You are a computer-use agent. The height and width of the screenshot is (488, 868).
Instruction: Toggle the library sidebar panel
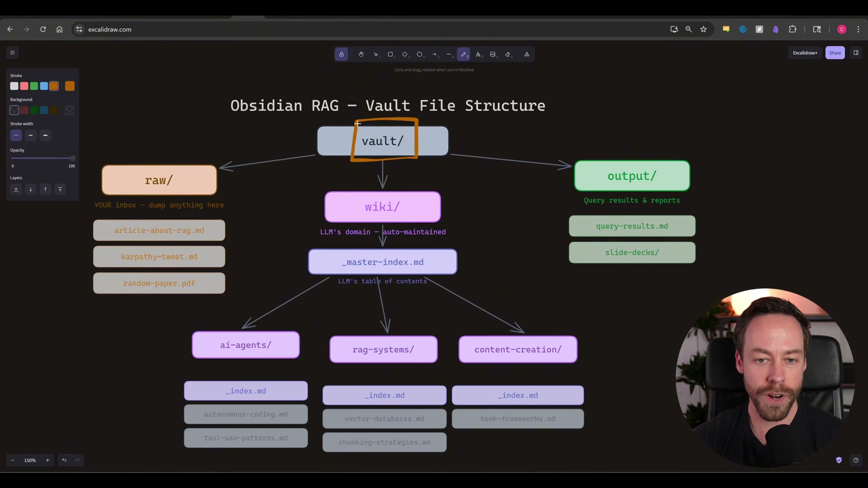tap(856, 53)
